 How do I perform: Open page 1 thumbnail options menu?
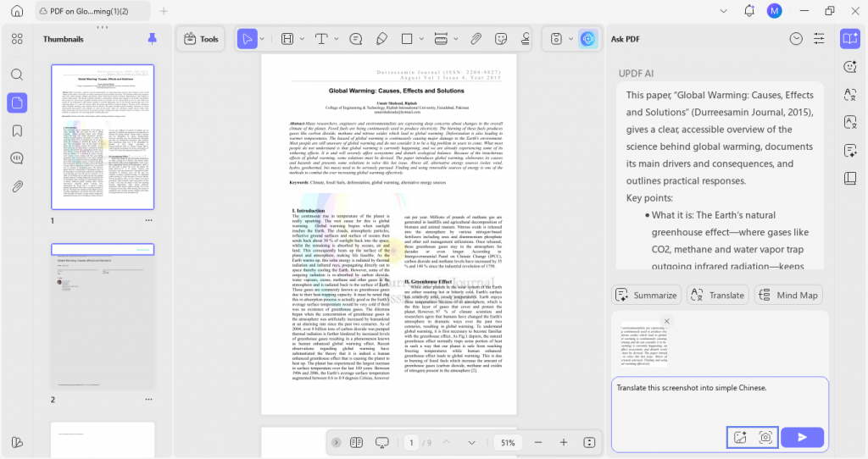[x=148, y=220]
